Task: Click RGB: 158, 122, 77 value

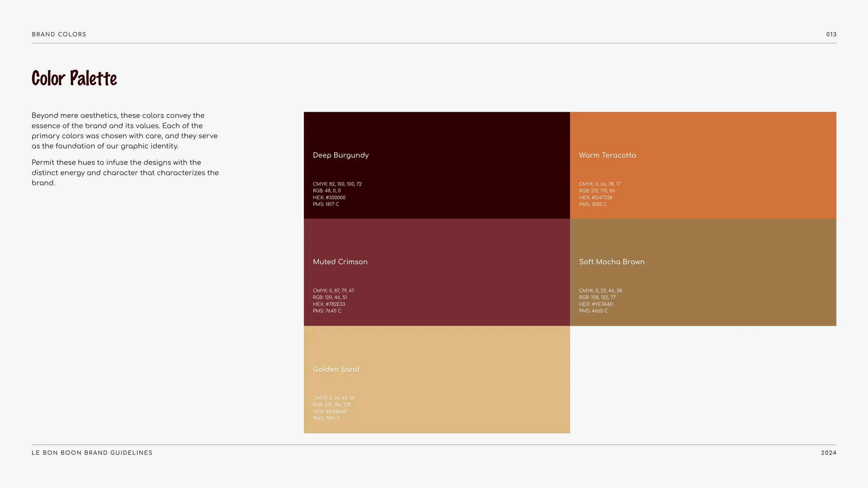Action: [597, 298]
